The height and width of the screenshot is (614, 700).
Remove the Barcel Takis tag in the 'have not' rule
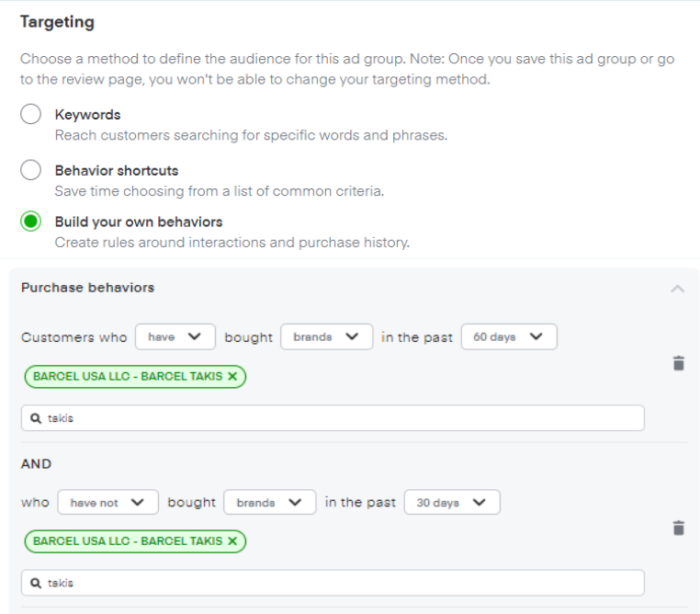click(232, 541)
